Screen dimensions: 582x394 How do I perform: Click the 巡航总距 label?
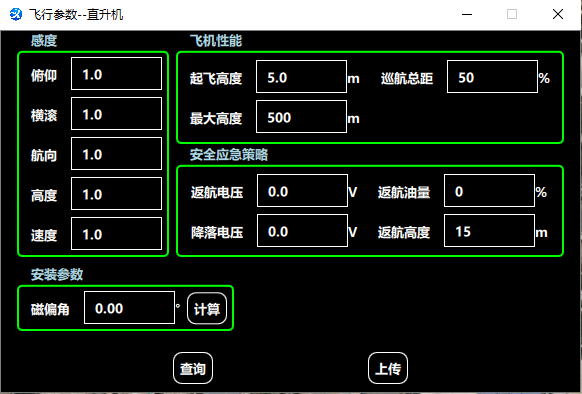tap(407, 78)
